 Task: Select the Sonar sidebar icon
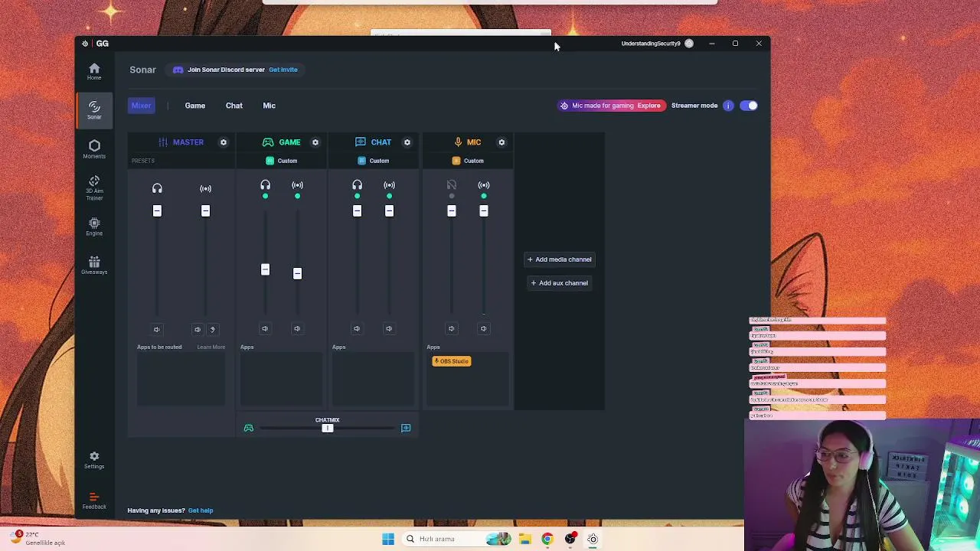tap(94, 109)
